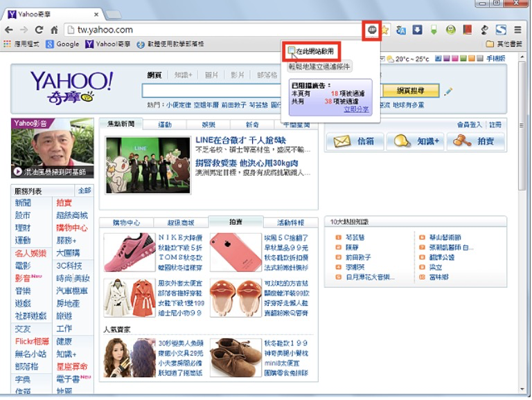532x400 pixels.
Task: Switch to the 新奇 news tab
Action: click(x=251, y=125)
